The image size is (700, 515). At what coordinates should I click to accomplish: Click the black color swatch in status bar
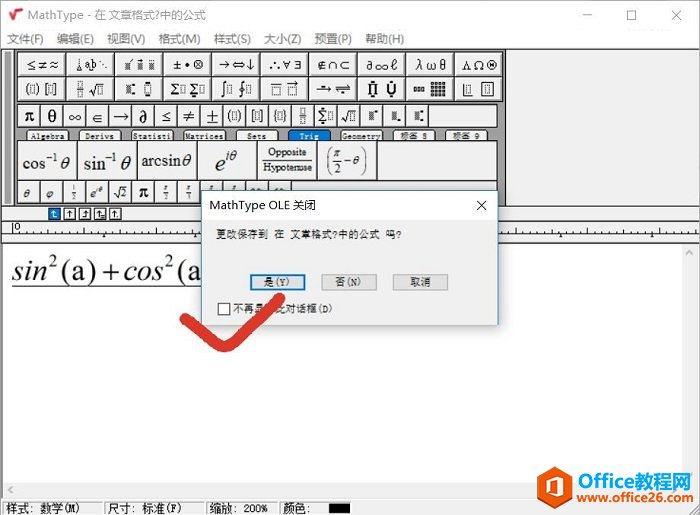(339, 508)
